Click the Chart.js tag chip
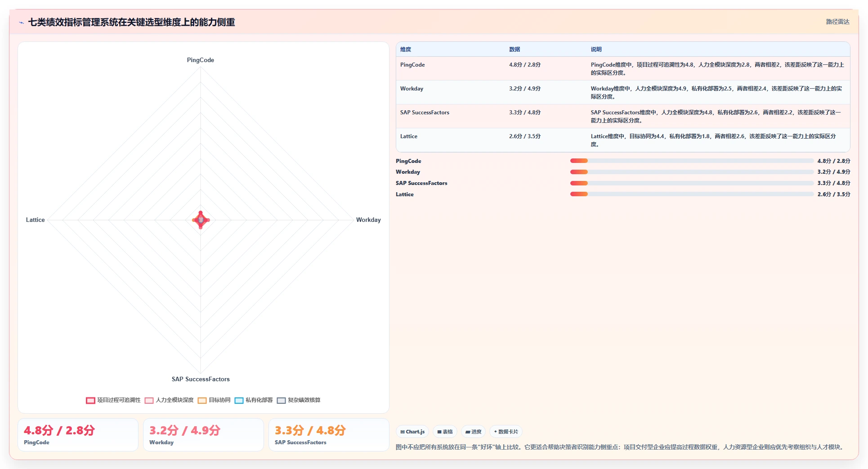868x469 pixels. (x=412, y=432)
